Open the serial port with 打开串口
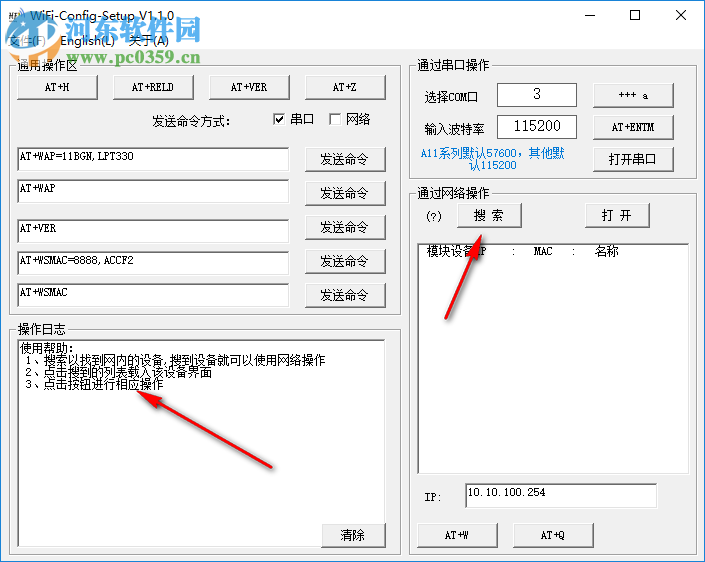The image size is (705, 562). [633, 159]
